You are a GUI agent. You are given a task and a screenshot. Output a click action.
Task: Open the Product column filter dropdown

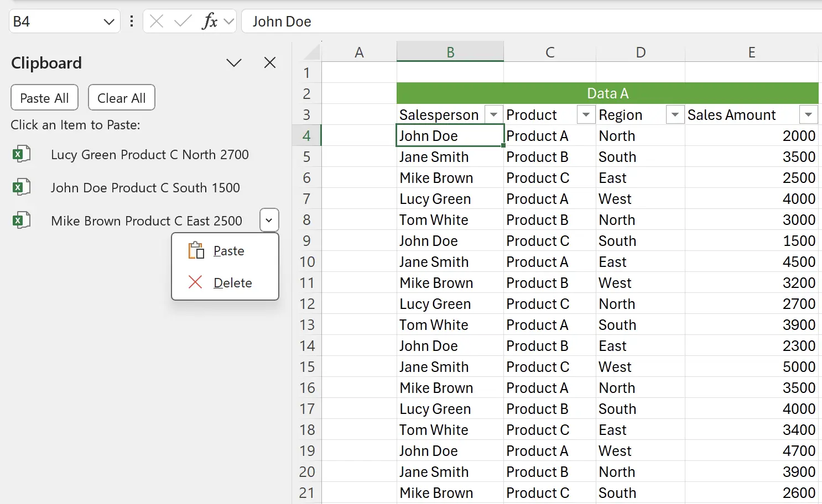586,114
